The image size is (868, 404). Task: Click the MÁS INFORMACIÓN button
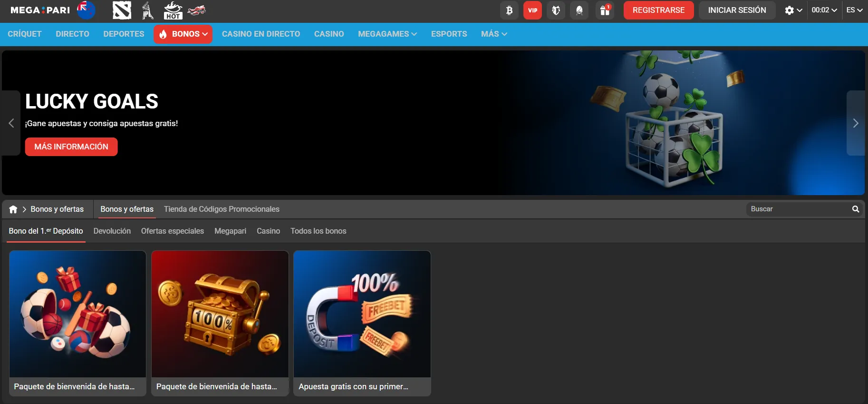coord(71,147)
